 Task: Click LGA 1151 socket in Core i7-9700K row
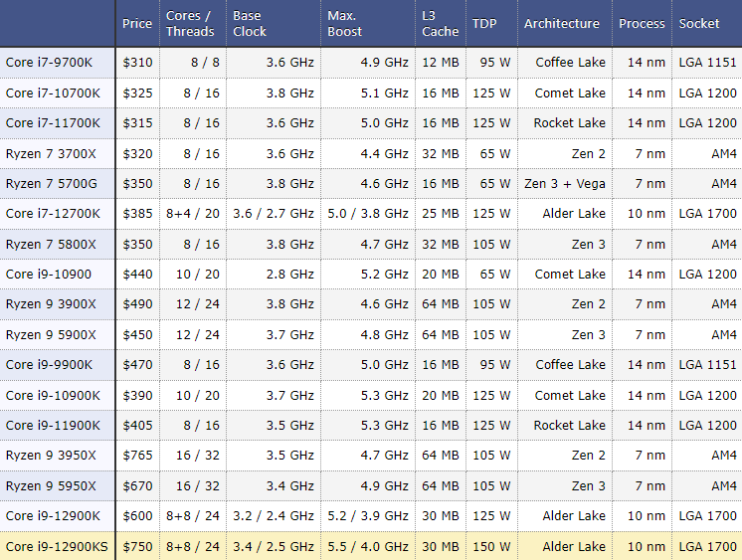coord(708,63)
